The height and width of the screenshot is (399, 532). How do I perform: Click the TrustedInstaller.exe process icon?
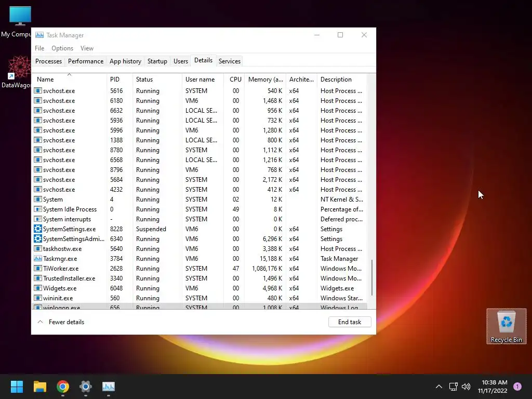point(37,278)
